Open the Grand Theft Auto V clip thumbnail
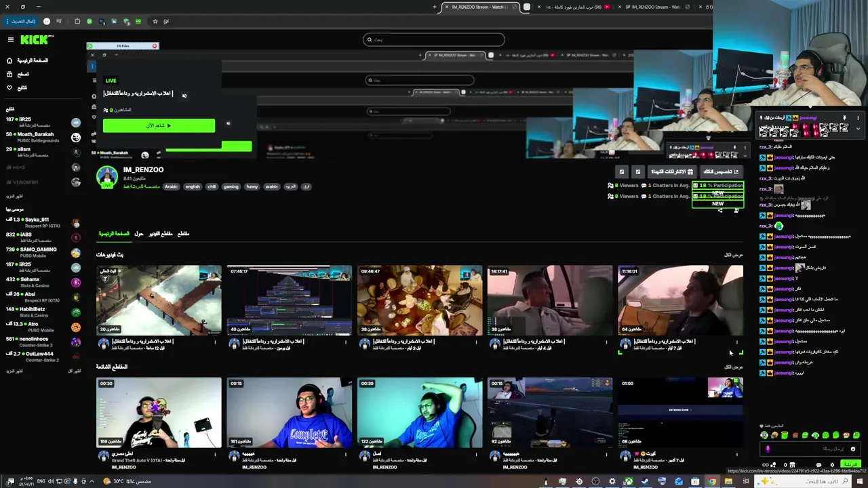This screenshot has width=868, height=488. pyautogui.click(x=159, y=412)
